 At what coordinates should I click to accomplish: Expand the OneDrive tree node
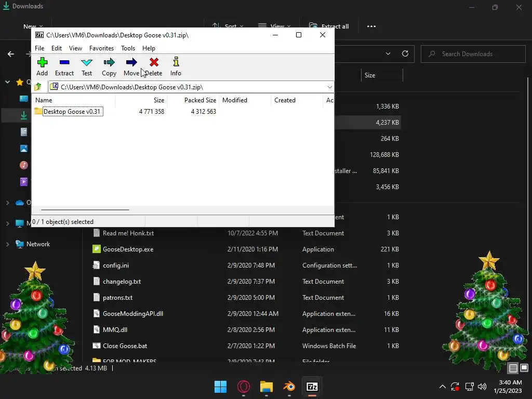[x=7, y=203]
